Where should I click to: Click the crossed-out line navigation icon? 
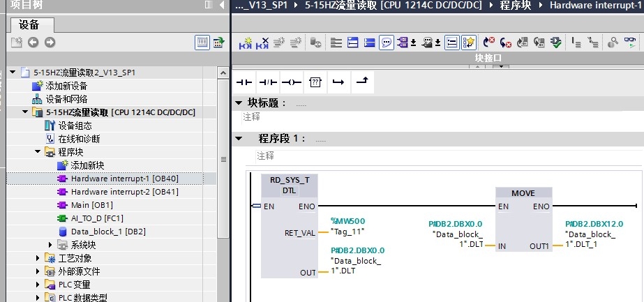[x=592, y=43]
